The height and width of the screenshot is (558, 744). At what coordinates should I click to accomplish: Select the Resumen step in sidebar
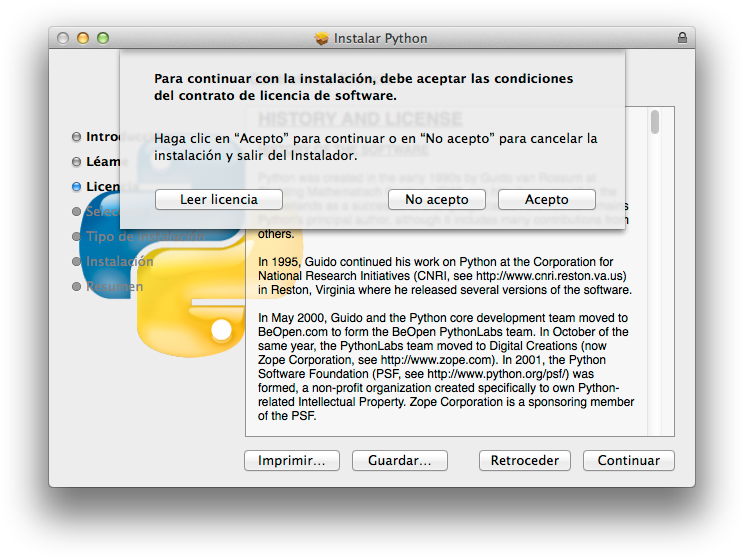(107, 287)
